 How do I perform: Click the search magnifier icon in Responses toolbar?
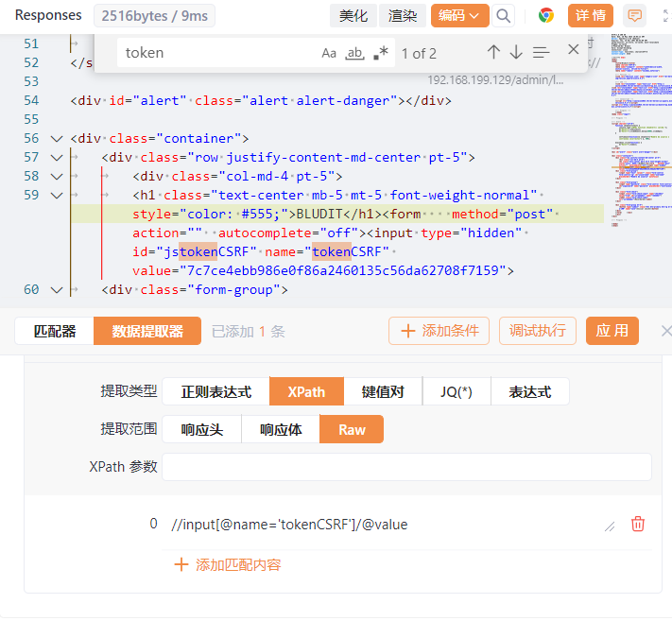503,16
